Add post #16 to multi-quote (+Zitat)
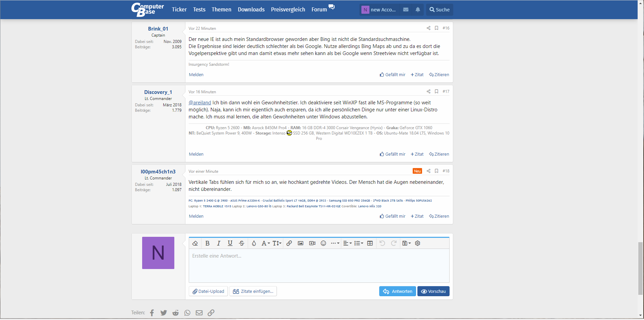Viewport: 644px width, 320px height. pyautogui.click(x=417, y=74)
